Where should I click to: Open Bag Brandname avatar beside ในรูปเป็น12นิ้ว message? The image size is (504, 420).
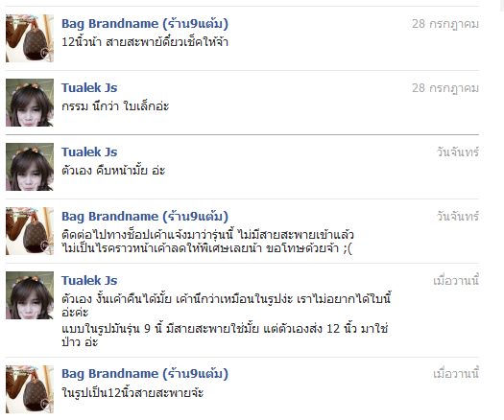tap(30, 389)
